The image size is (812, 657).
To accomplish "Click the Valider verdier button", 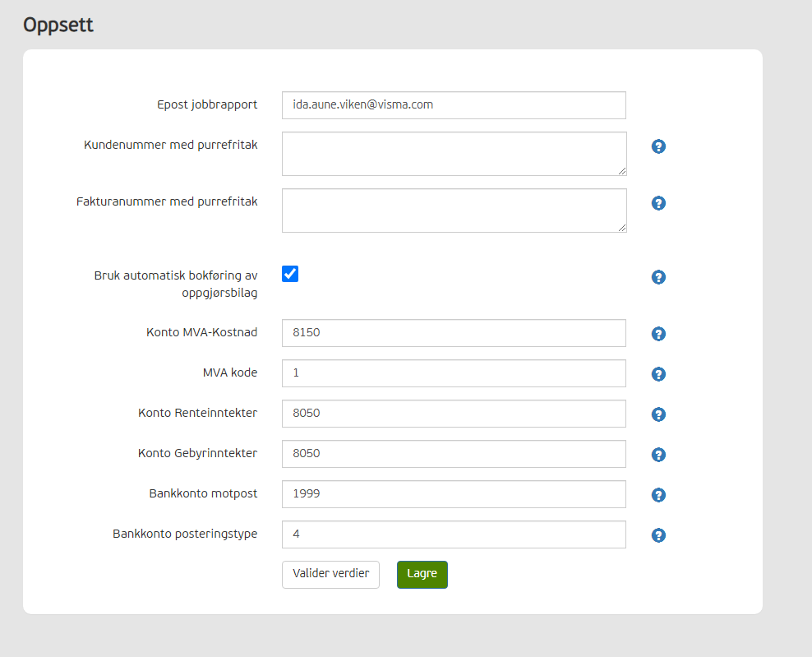I will pos(330,574).
